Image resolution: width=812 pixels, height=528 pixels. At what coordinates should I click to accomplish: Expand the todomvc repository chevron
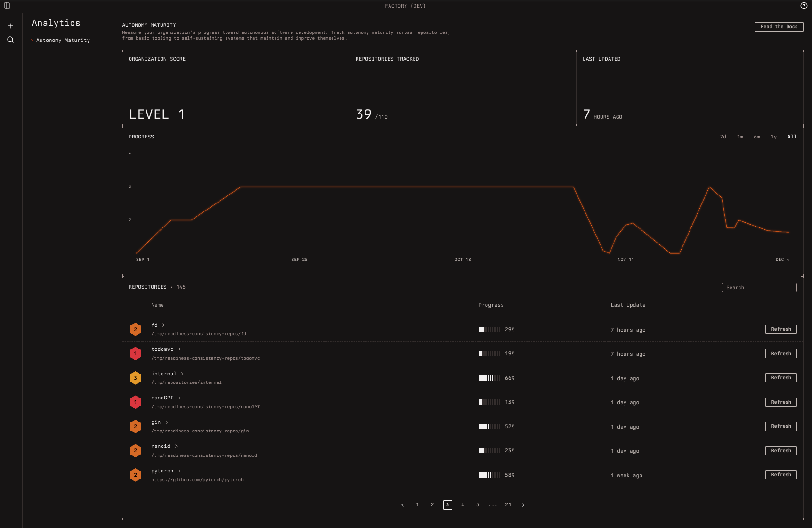pyautogui.click(x=179, y=349)
